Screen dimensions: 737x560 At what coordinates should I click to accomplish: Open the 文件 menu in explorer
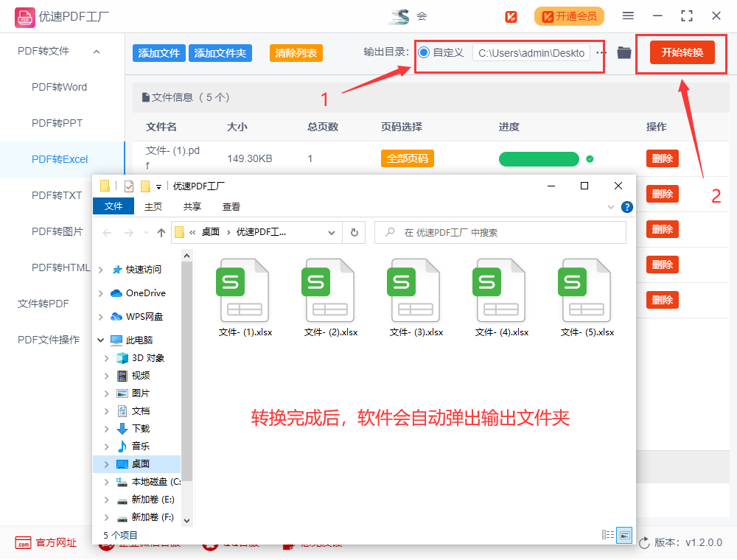[113, 206]
